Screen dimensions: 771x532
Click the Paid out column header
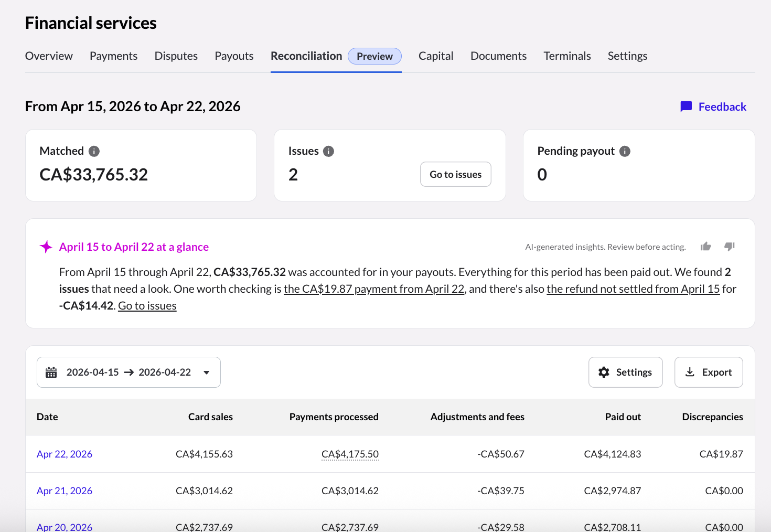(x=623, y=417)
